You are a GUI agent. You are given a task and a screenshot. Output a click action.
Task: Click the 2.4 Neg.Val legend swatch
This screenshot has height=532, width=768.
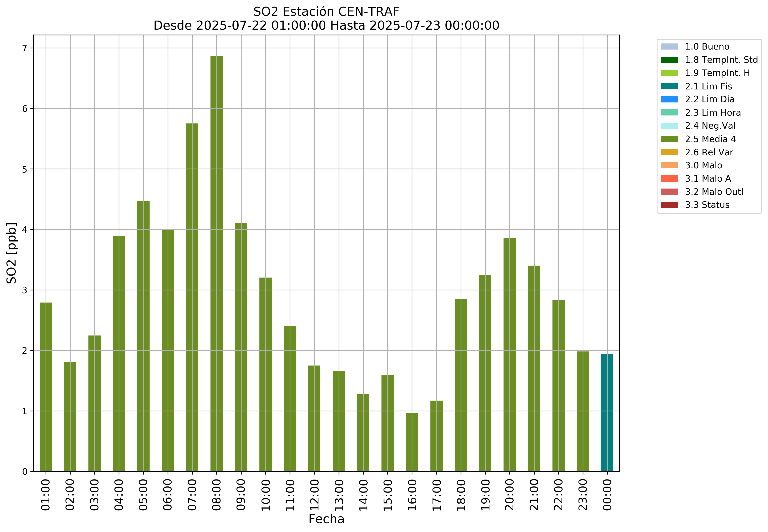(669, 126)
